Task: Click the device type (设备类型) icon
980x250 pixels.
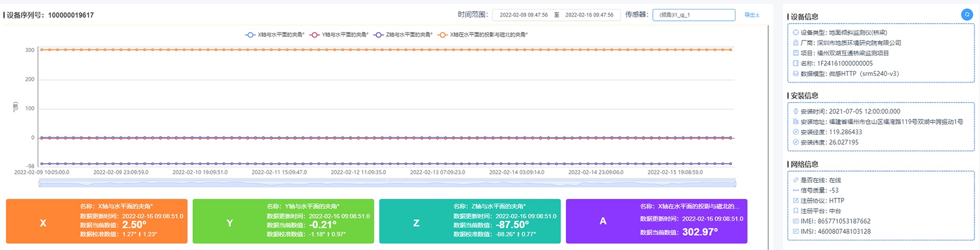Action: [796, 33]
